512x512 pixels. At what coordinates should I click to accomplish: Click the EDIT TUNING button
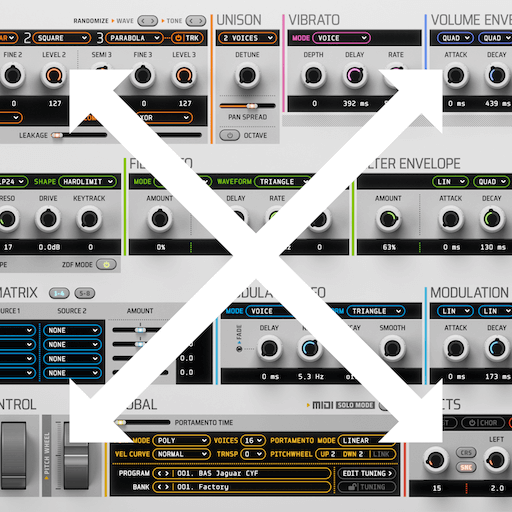367,473
